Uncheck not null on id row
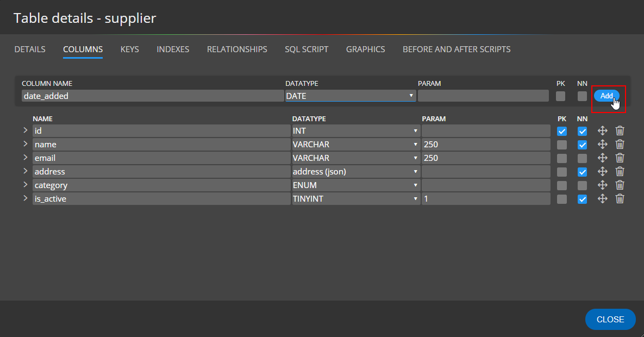The image size is (644, 337). pos(583,132)
